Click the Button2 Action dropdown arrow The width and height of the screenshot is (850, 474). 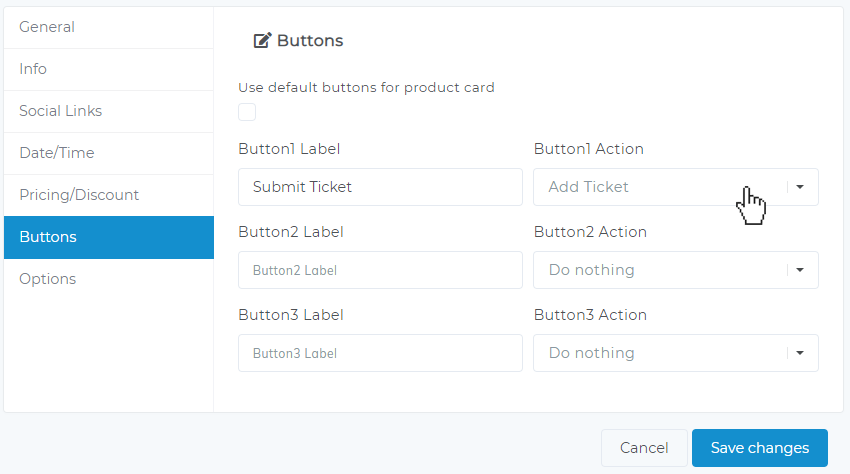coord(800,270)
